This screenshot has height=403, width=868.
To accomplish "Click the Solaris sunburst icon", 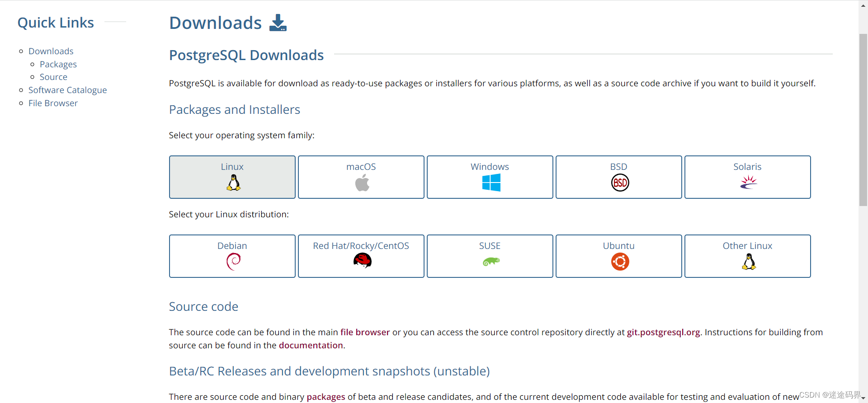I will (x=749, y=182).
